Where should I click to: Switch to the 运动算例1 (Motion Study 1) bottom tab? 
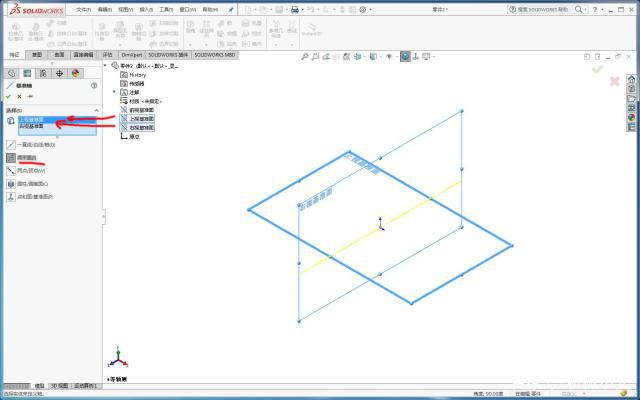[84, 386]
